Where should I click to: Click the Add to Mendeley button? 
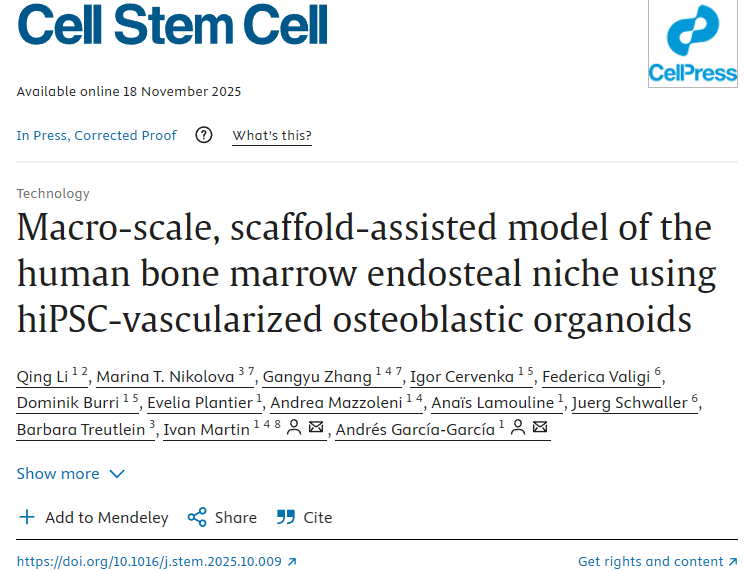coord(106,517)
